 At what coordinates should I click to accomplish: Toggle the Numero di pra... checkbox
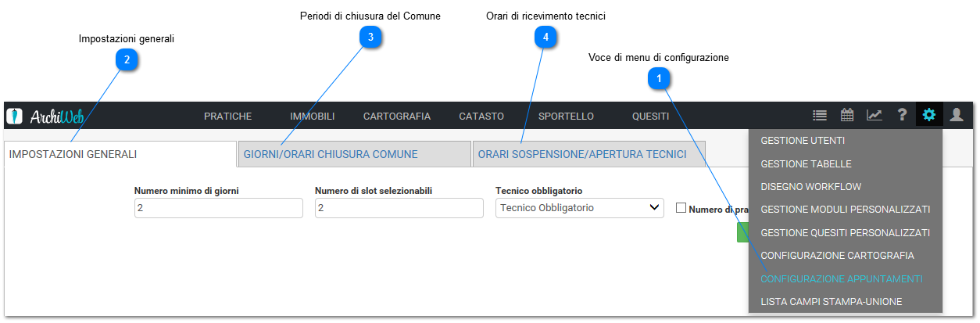[681, 208]
